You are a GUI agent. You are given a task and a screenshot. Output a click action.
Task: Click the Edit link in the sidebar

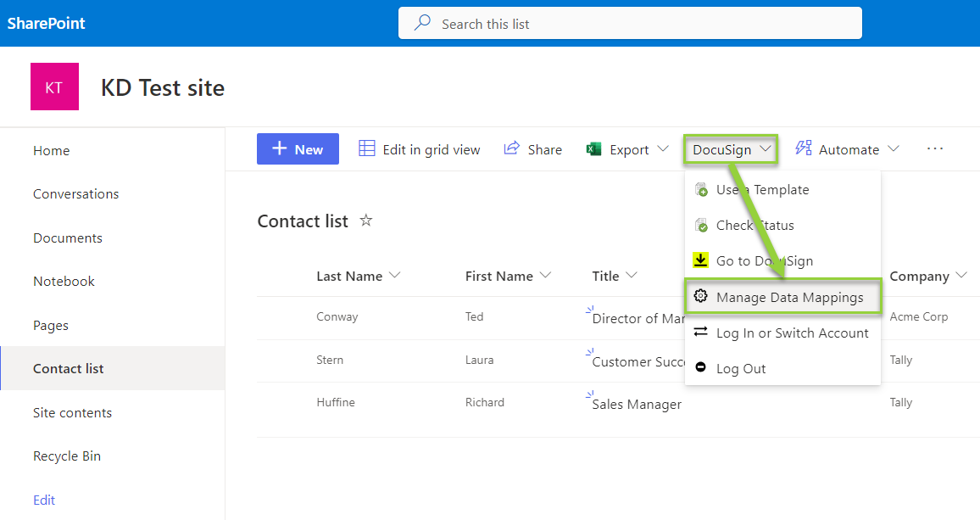pos(44,500)
